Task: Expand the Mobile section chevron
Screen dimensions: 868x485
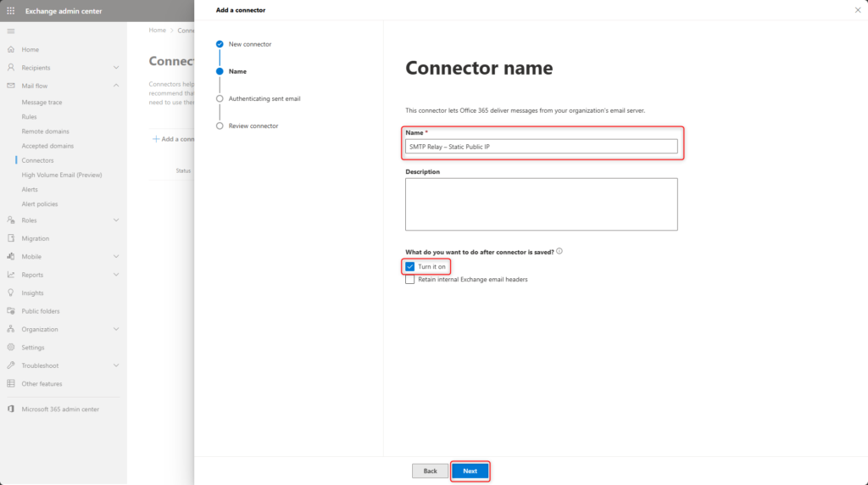Action: (116, 256)
